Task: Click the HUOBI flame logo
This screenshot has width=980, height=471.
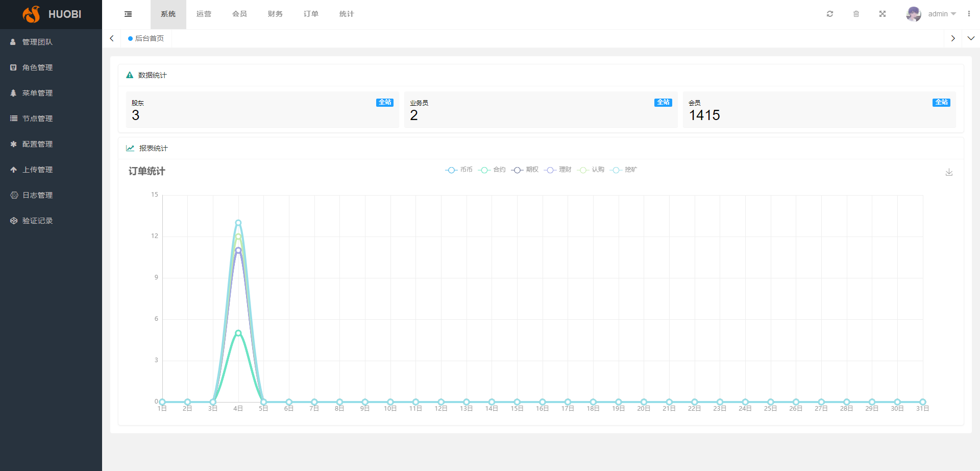Action: 31,14
